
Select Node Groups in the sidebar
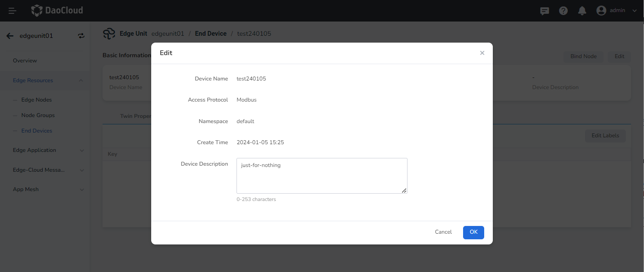tap(38, 115)
